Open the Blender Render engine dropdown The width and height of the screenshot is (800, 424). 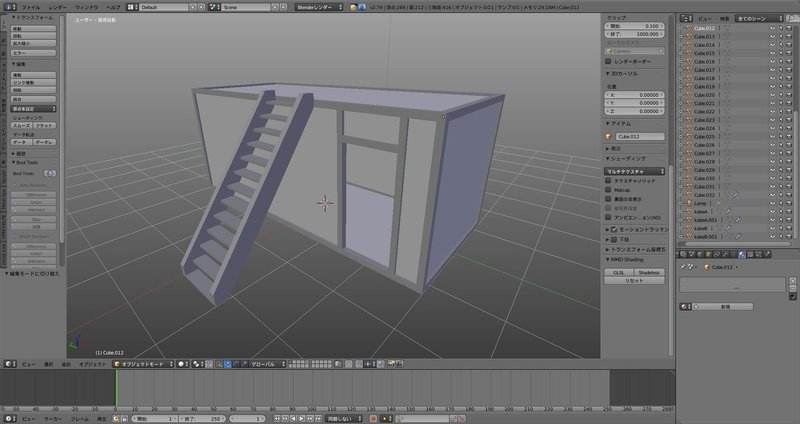click(x=319, y=7)
